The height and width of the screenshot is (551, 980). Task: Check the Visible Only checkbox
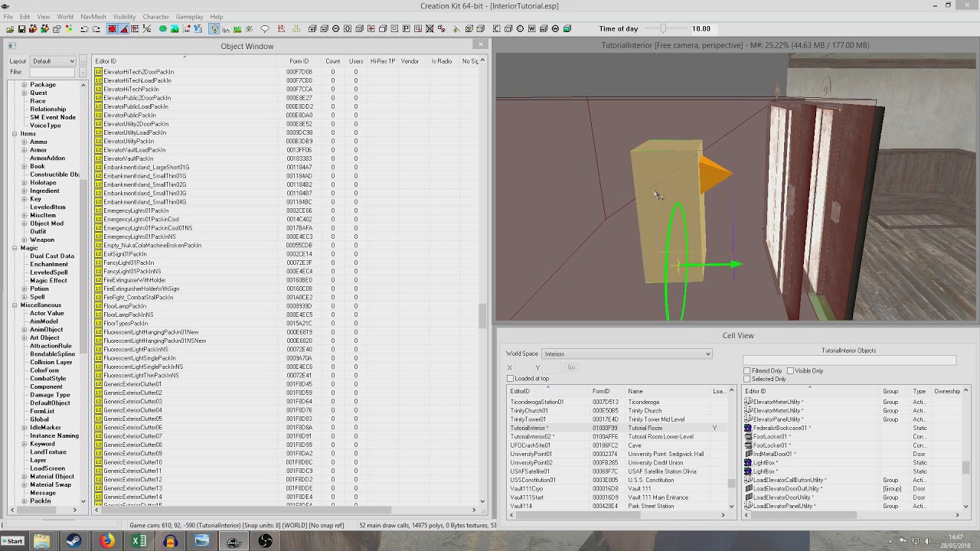tap(790, 371)
